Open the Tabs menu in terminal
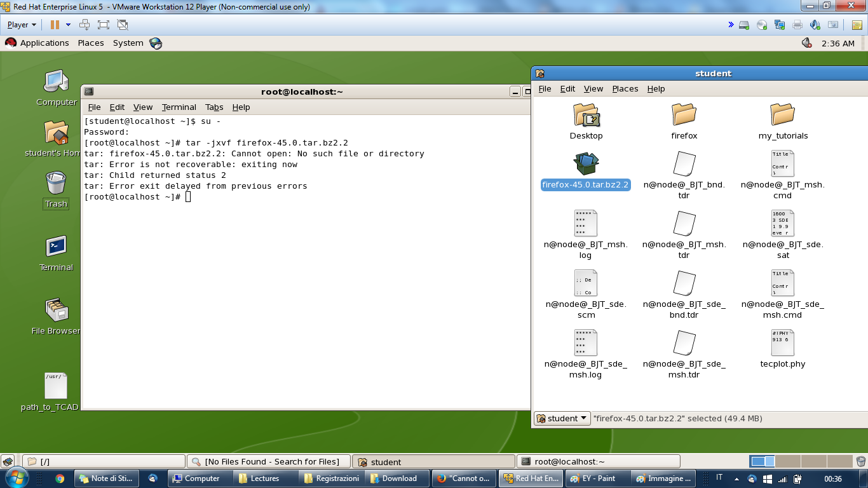This screenshot has height=488, width=868. (214, 107)
